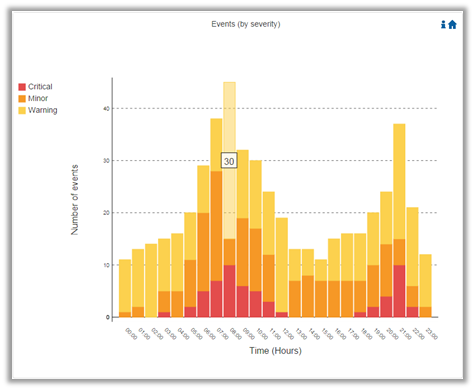The width and height of the screenshot is (475, 390).
Task: Click the orange Minor legend swatch
Action: click(x=22, y=99)
